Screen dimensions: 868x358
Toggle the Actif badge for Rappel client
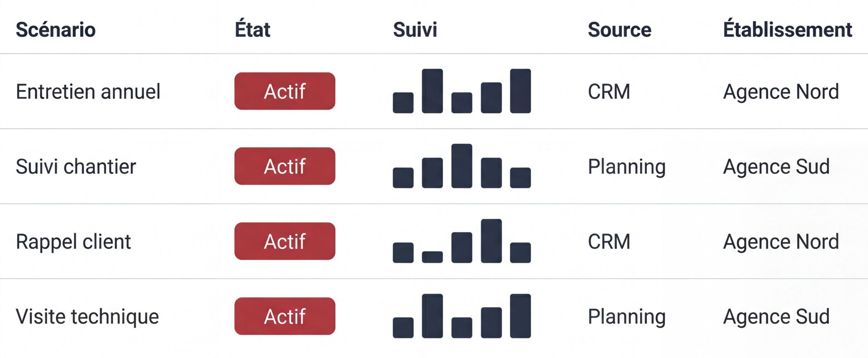[x=285, y=241]
